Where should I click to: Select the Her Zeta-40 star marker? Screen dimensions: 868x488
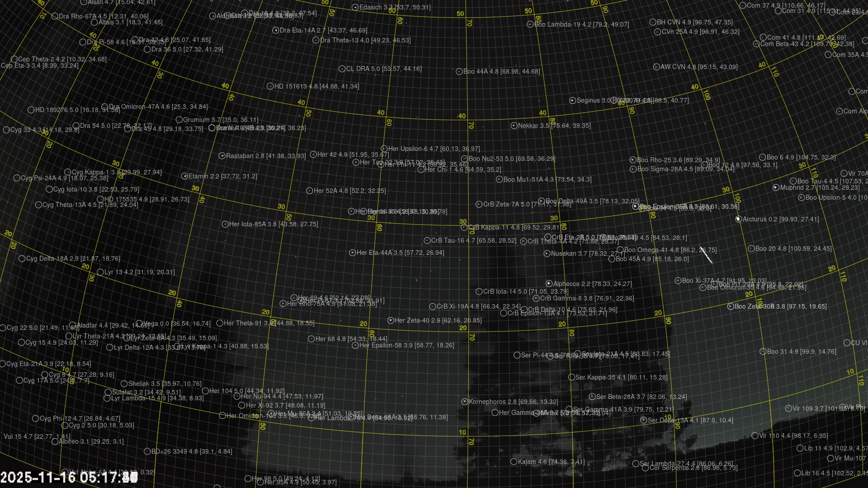(x=391, y=320)
